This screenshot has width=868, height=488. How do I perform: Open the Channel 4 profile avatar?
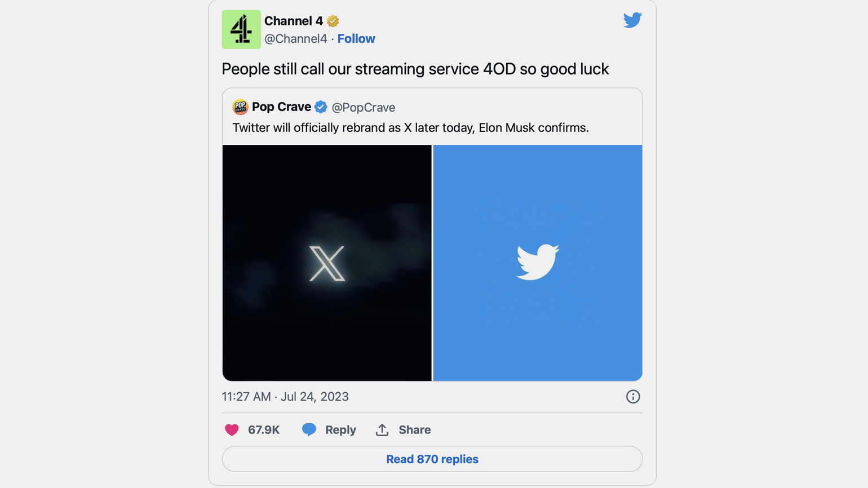[x=241, y=29]
